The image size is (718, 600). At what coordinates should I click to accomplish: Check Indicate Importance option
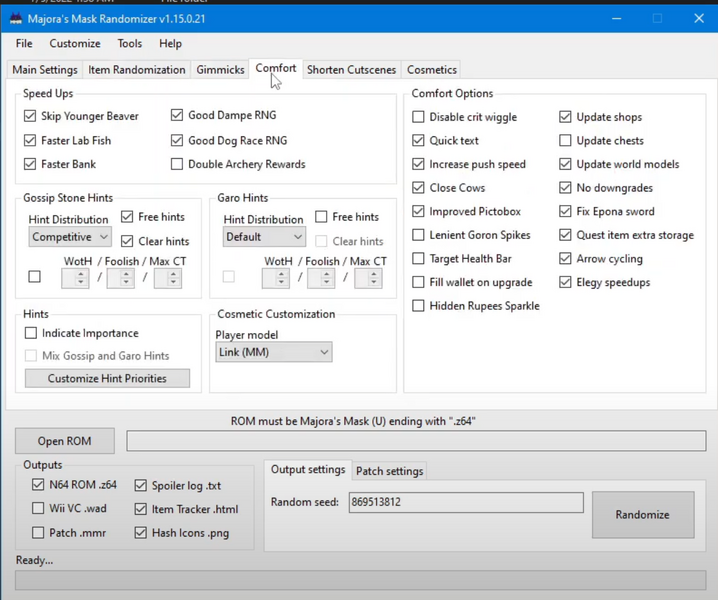click(x=31, y=333)
